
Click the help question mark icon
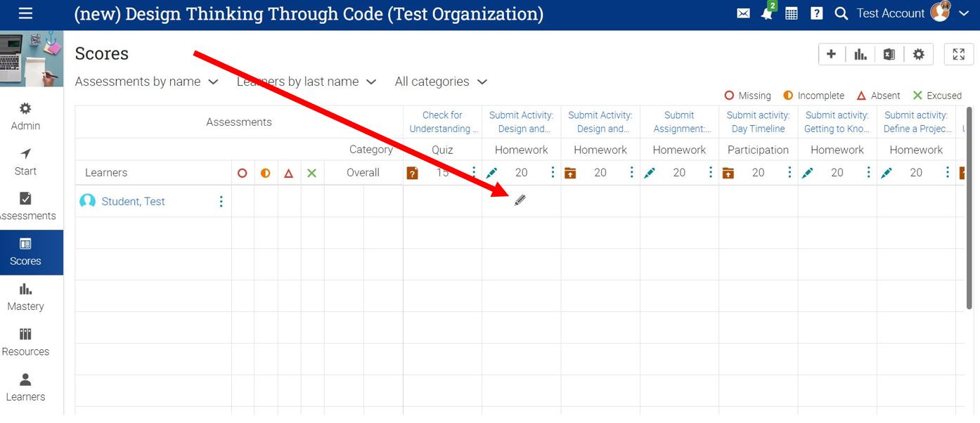(x=816, y=13)
